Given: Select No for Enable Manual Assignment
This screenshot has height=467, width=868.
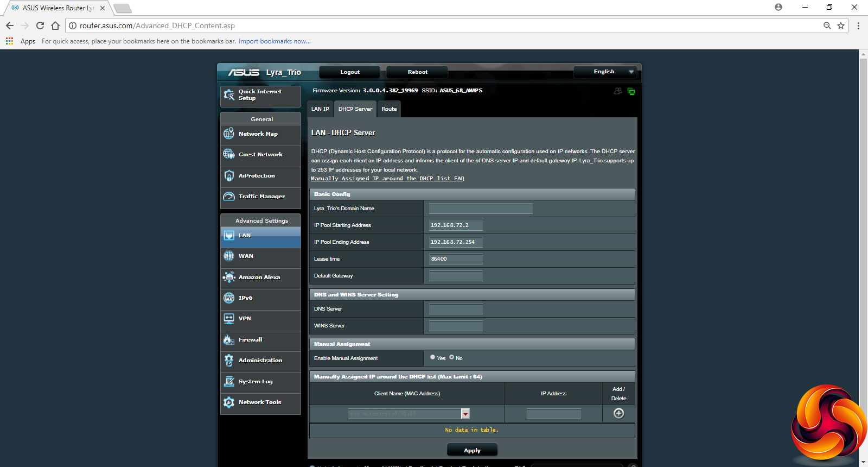Looking at the screenshot, I should click(x=451, y=357).
